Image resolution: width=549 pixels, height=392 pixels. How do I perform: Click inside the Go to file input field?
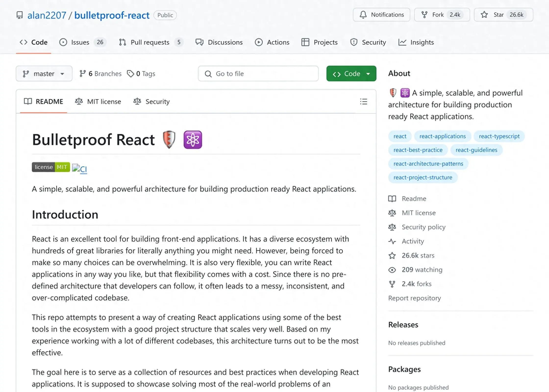[257, 73]
